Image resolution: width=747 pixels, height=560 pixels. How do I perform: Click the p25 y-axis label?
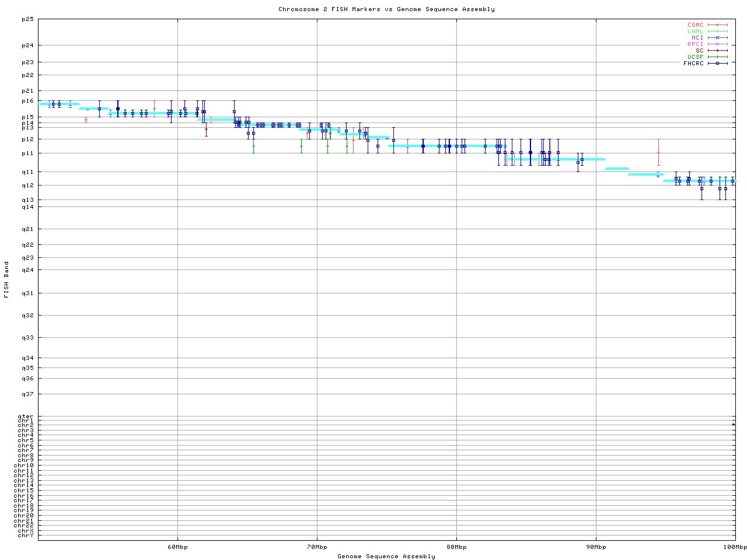pyautogui.click(x=27, y=19)
